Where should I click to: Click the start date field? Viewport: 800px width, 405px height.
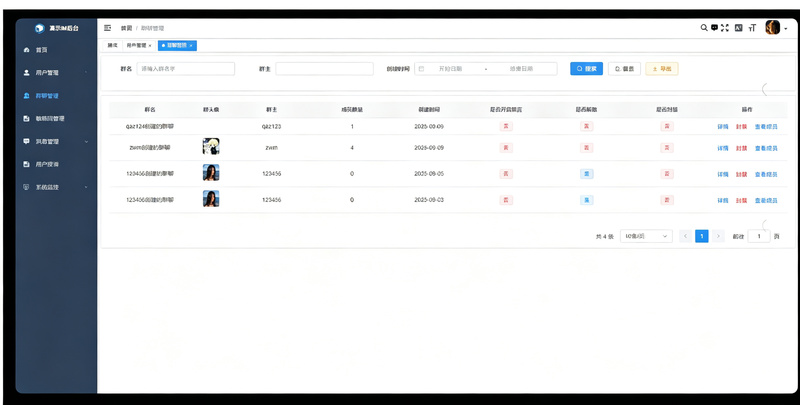coord(451,69)
